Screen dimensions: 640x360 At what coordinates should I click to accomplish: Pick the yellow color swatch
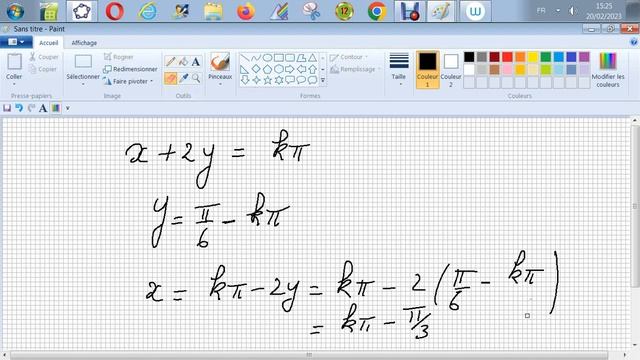pyautogui.click(x=533, y=57)
